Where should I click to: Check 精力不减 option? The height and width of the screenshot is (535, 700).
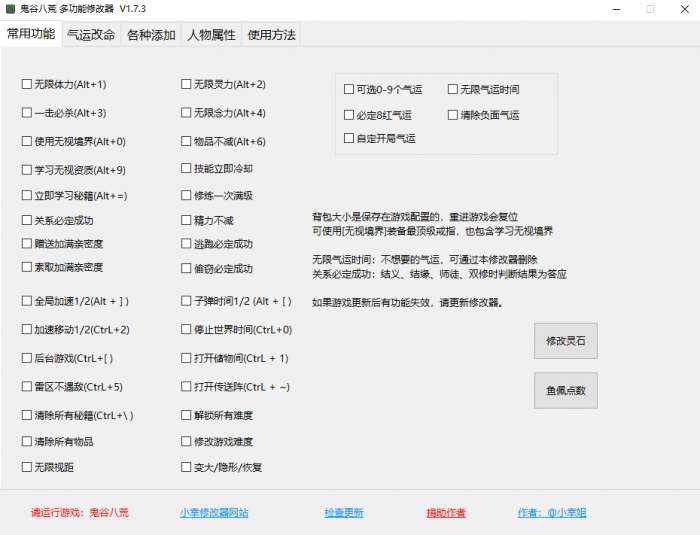208,220
